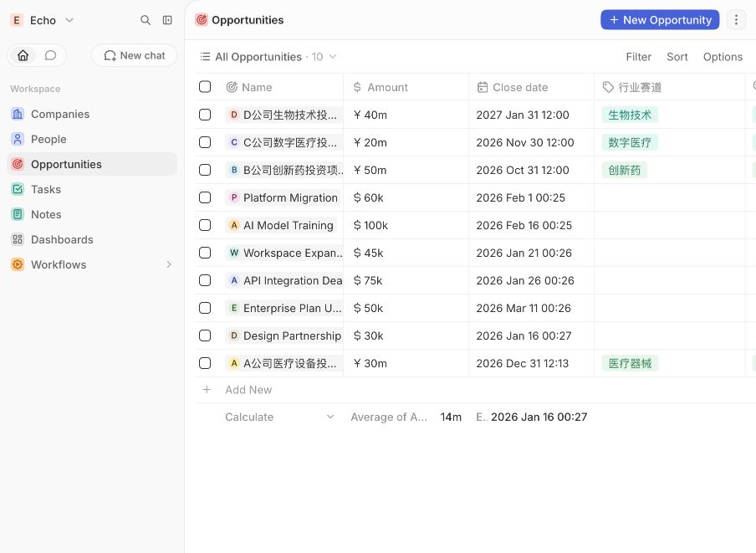Click the home icon tab
The width and height of the screenshot is (756, 553).
[x=23, y=55]
